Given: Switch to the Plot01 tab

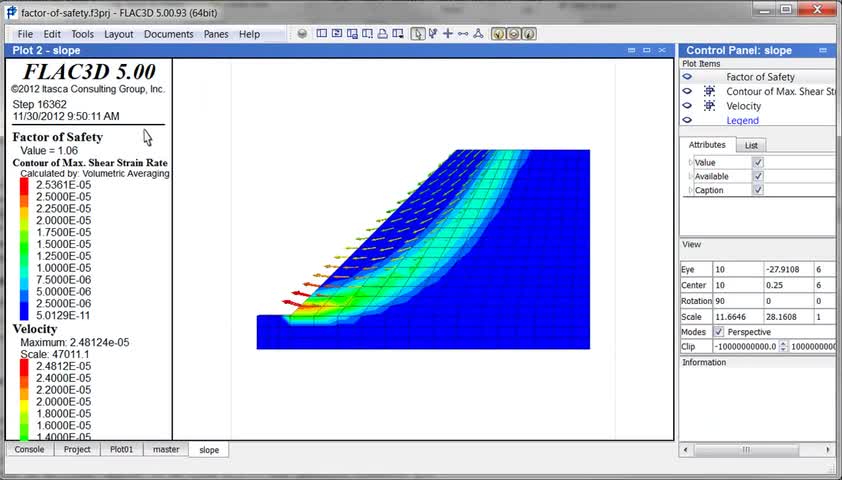Looking at the screenshot, I should tap(121, 449).
